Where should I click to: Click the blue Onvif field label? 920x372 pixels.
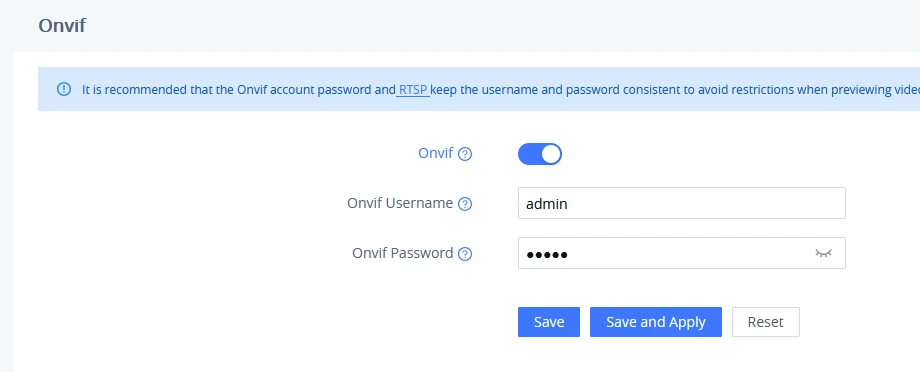coord(435,153)
